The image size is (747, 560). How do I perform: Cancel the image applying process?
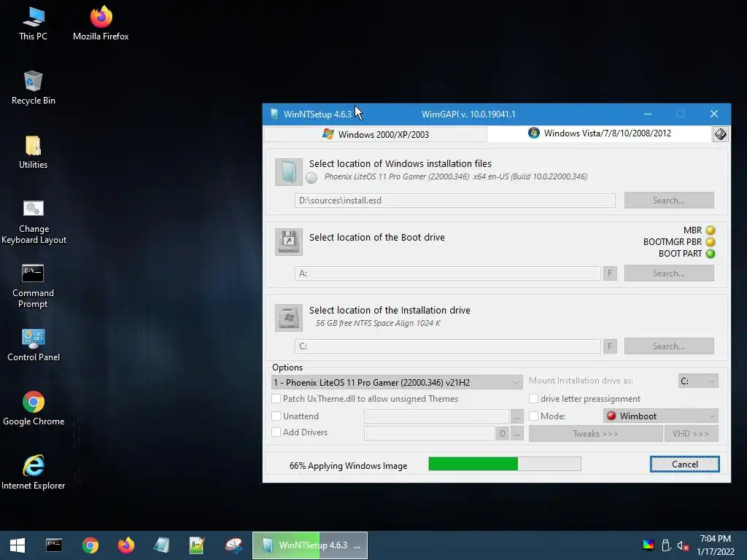pos(684,464)
